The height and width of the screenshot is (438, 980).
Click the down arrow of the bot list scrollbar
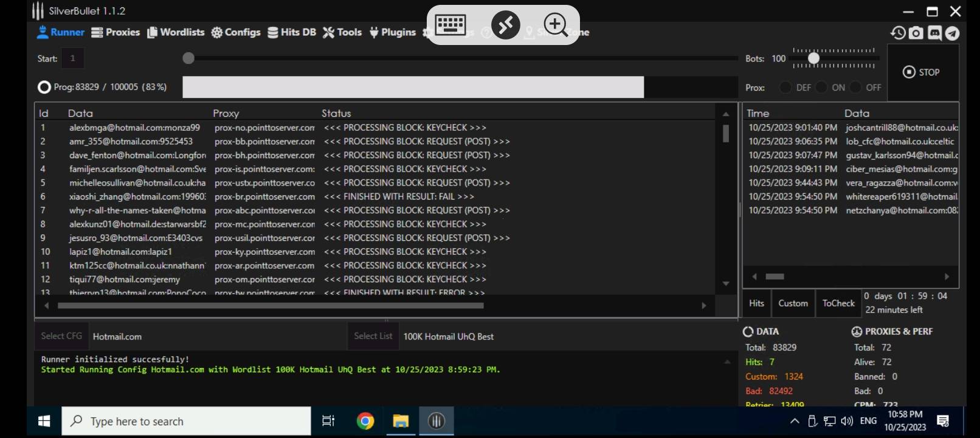click(x=726, y=283)
